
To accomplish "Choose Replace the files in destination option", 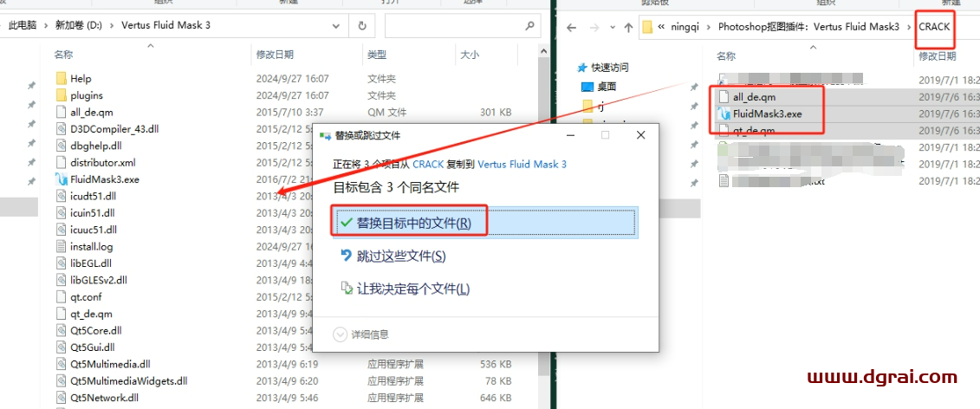I will pyautogui.click(x=484, y=224).
